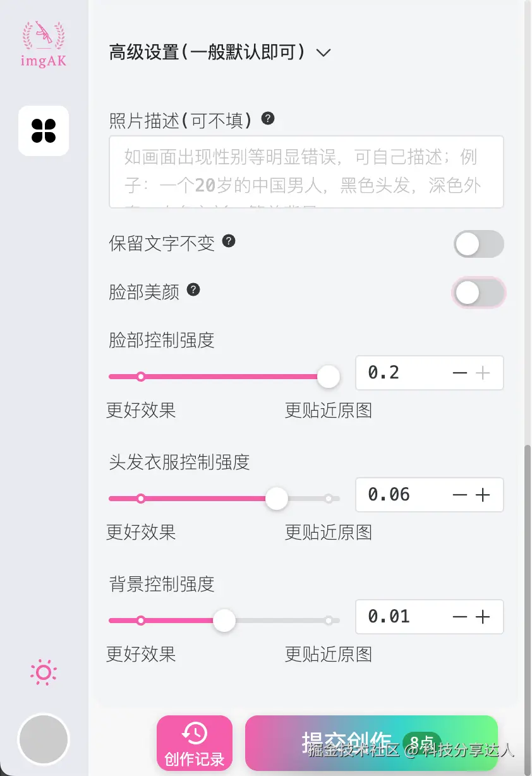The height and width of the screenshot is (776, 532).
Task: Click help icon beside 脸部美颜
Action: point(193,289)
